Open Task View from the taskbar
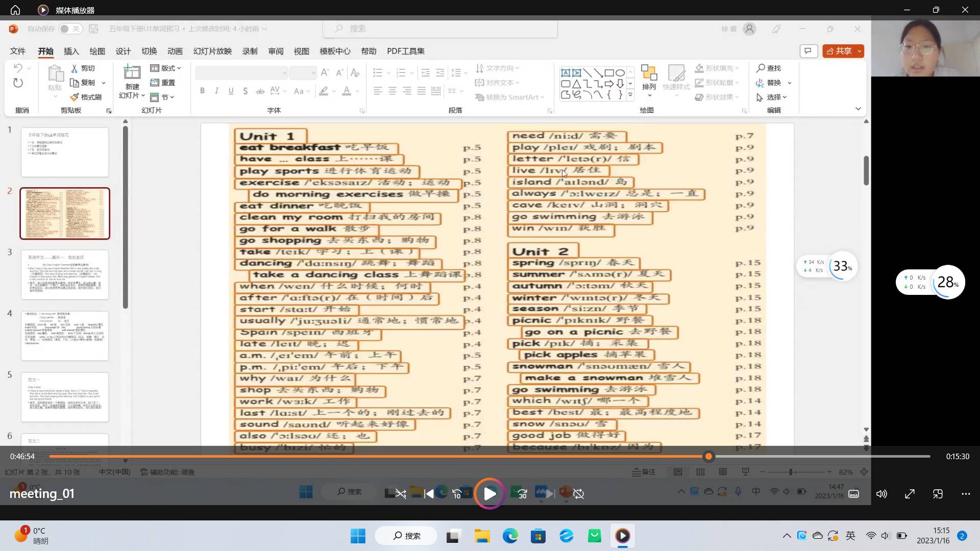This screenshot has height=551, width=980. (x=453, y=536)
